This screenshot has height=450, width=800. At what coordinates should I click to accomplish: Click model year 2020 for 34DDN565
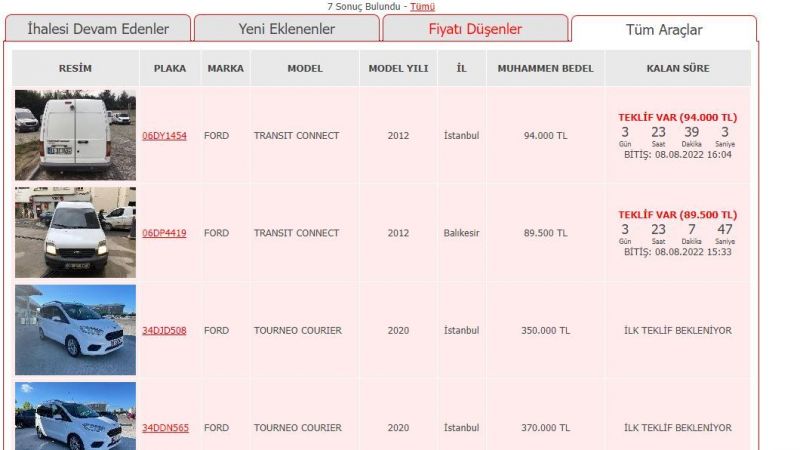pyautogui.click(x=398, y=428)
